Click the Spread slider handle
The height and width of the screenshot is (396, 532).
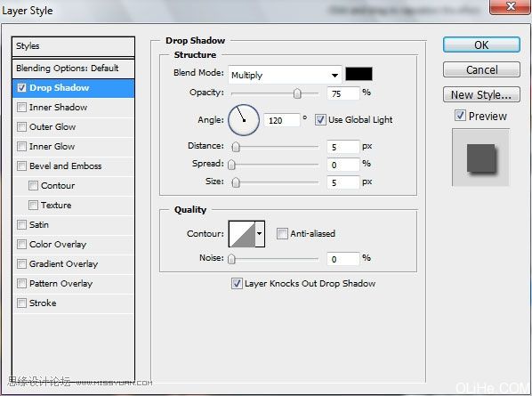(231, 165)
